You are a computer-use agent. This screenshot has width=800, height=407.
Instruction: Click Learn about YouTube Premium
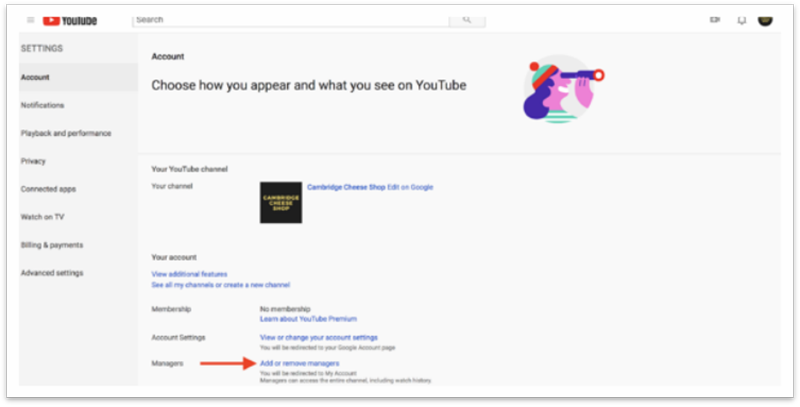pos(308,319)
